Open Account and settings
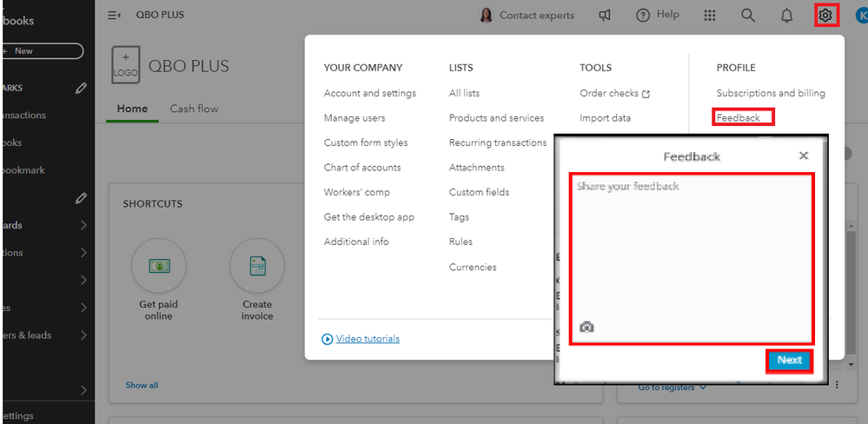 pos(370,93)
